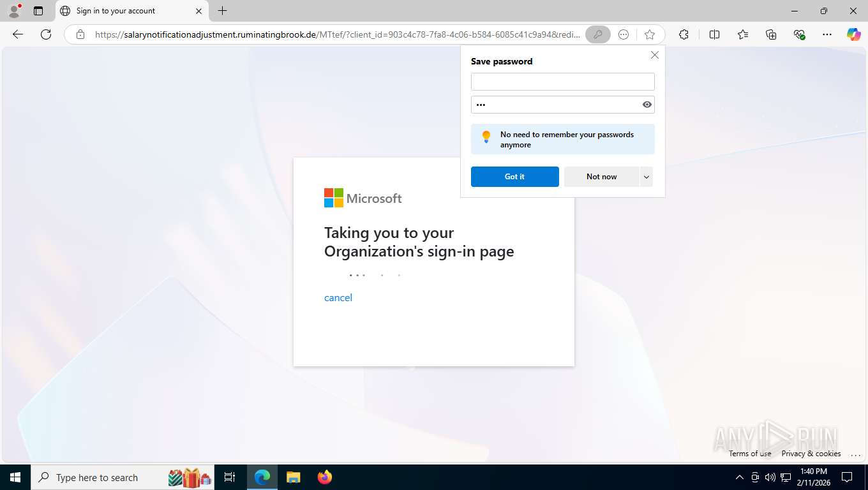Launch the Copilot sidebar icon
Image resolution: width=868 pixels, height=490 pixels.
[853, 34]
